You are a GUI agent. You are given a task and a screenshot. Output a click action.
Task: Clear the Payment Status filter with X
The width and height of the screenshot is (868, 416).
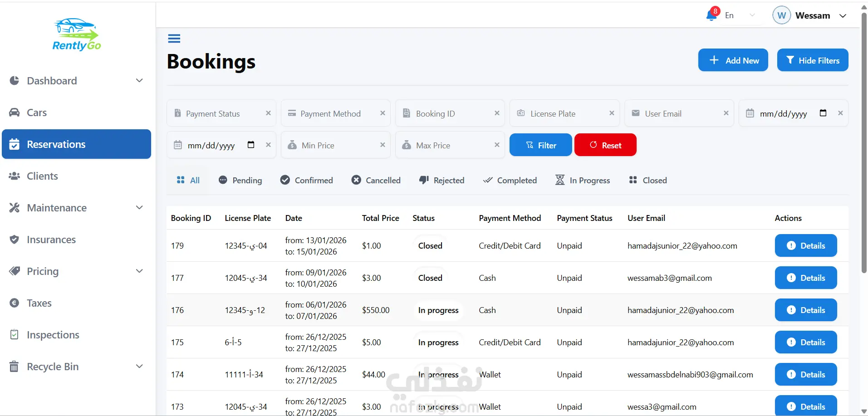click(x=268, y=113)
